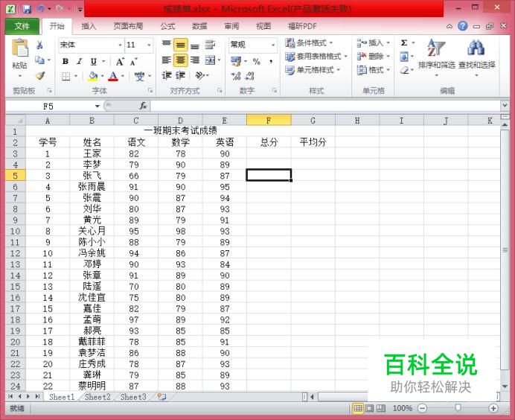This screenshot has width=515, height=420.
Task: Click the cell borders icon
Action: [66, 76]
